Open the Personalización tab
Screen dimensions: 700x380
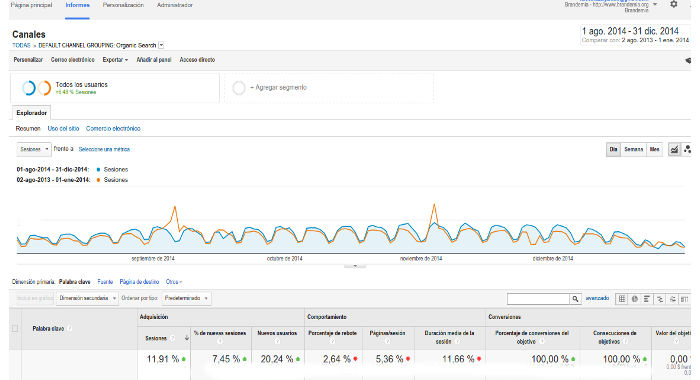coord(123,5)
